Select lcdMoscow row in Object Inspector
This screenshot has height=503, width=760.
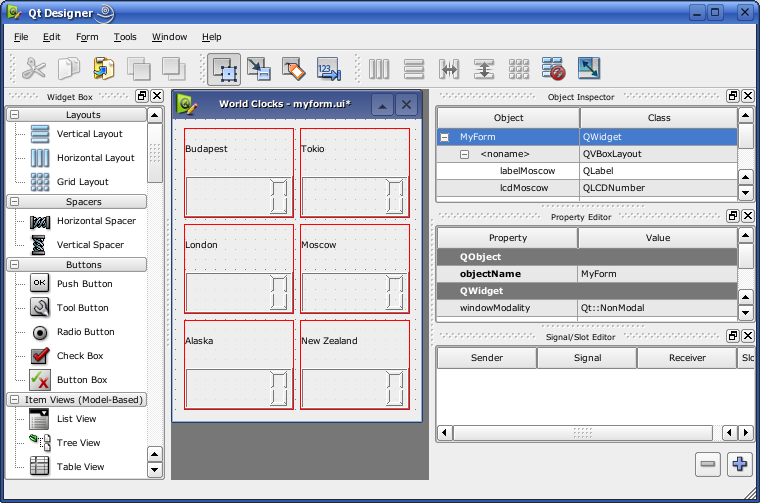[586, 188]
